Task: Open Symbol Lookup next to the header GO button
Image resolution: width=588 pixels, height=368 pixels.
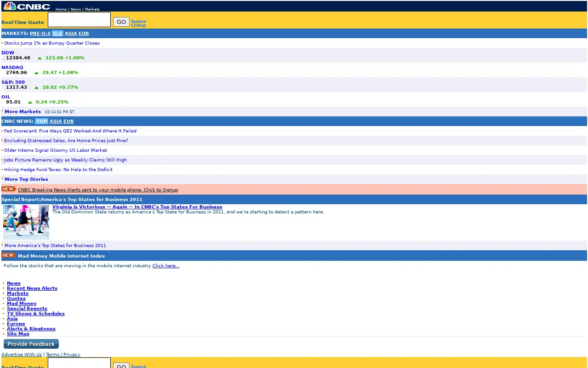Action: click(138, 23)
